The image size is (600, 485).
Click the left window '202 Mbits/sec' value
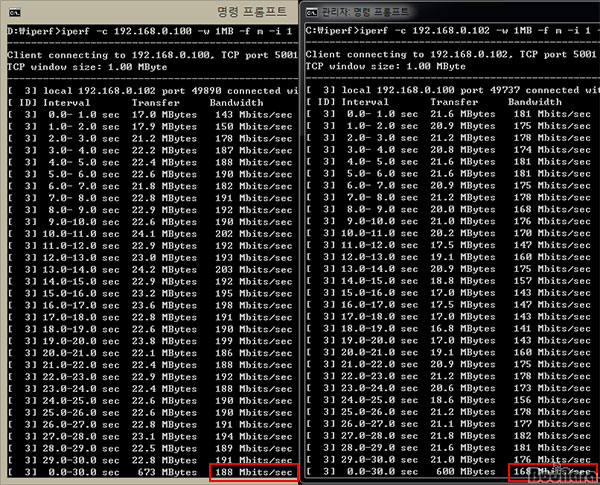point(254,234)
